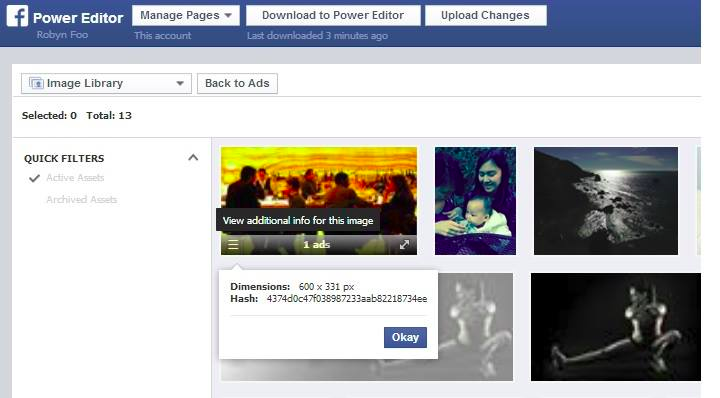Select the moonlit coastline image thumbnail
720x398 pixels.
[x=606, y=201]
